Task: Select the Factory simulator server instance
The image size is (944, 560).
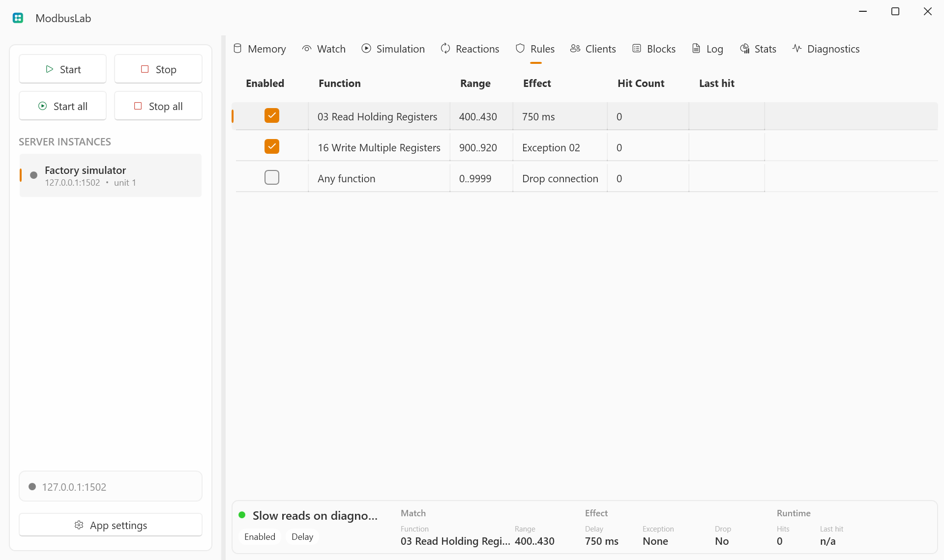Action: click(111, 175)
